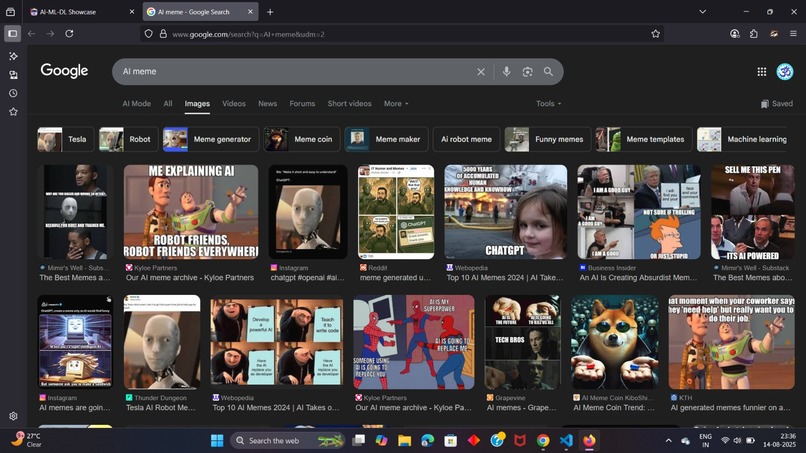Clear the search box with the X icon
806x453 pixels.
tap(481, 72)
